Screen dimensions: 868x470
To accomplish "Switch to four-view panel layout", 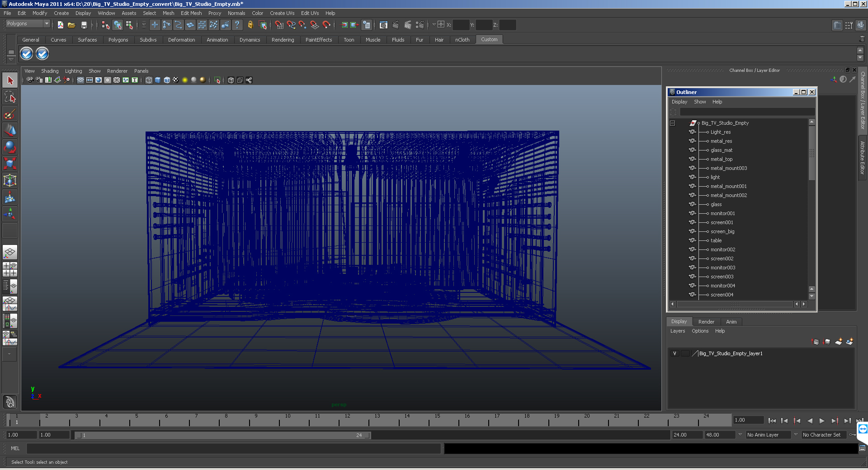I will [10, 269].
